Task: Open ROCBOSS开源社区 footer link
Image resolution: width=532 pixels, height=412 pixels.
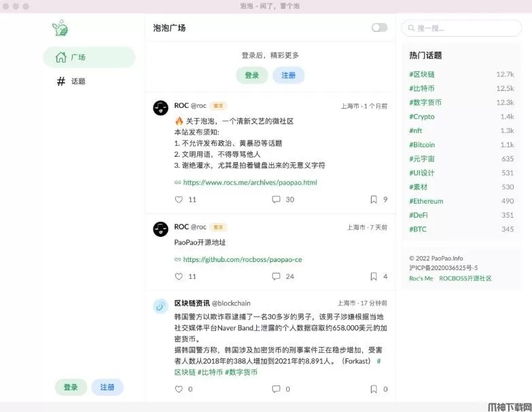Action: 465,278
